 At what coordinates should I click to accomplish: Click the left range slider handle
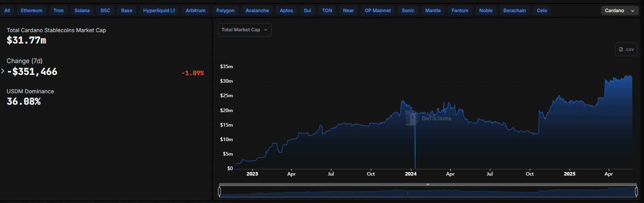pos(219,192)
